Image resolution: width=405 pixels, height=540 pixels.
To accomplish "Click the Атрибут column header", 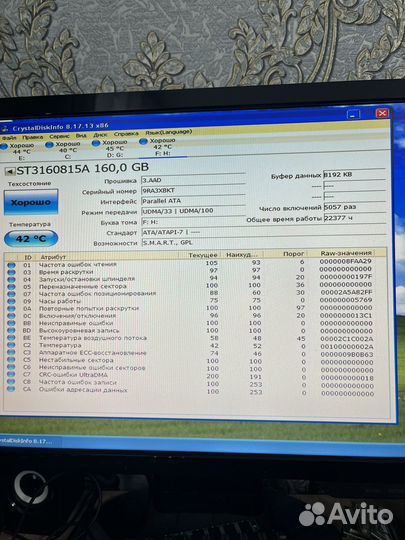I will click(x=107, y=257).
